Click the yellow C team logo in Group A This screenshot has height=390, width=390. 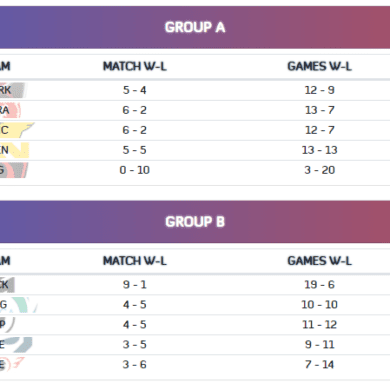(x=17, y=130)
